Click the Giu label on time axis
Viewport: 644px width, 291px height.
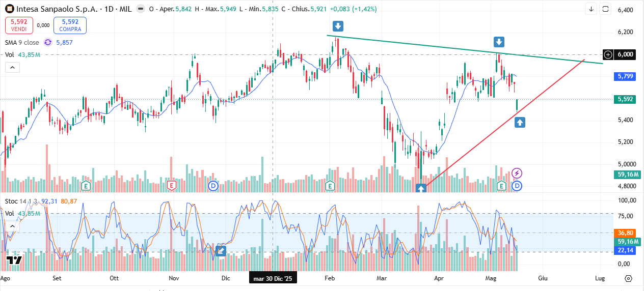tap(543, 278)
